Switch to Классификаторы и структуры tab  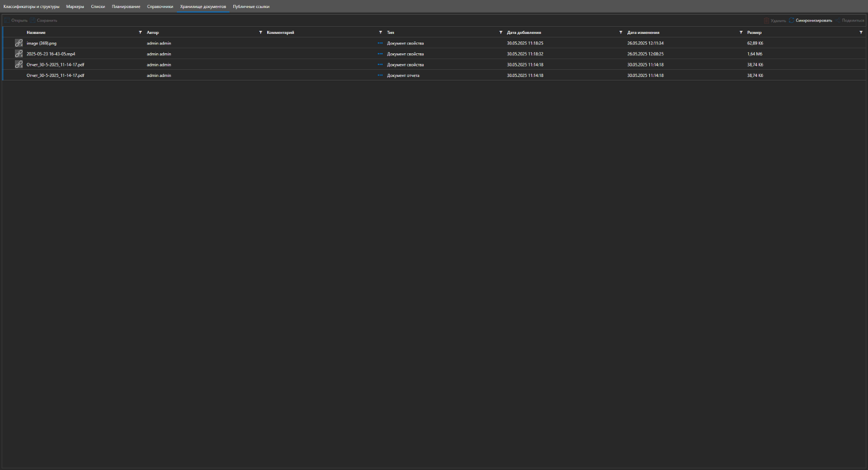click(31, 6)
